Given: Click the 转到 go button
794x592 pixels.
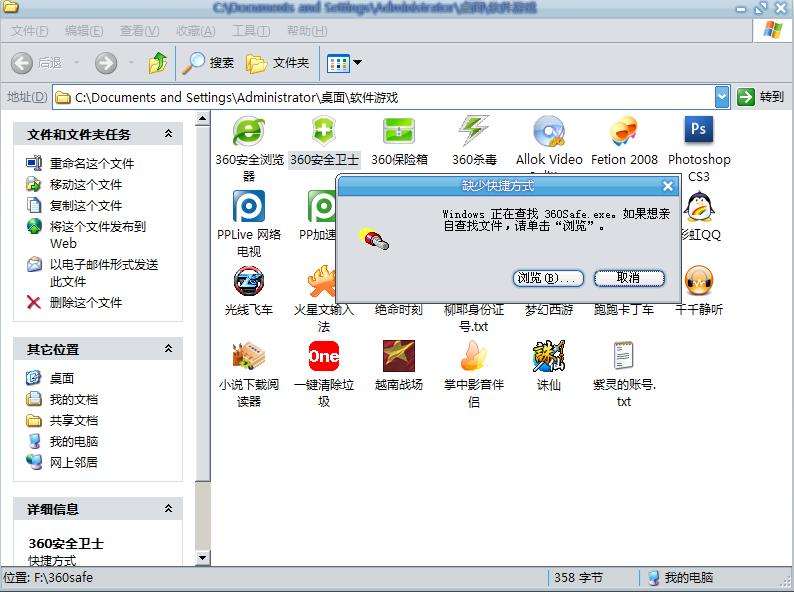Looking at the screenshot, I should 761,97.
